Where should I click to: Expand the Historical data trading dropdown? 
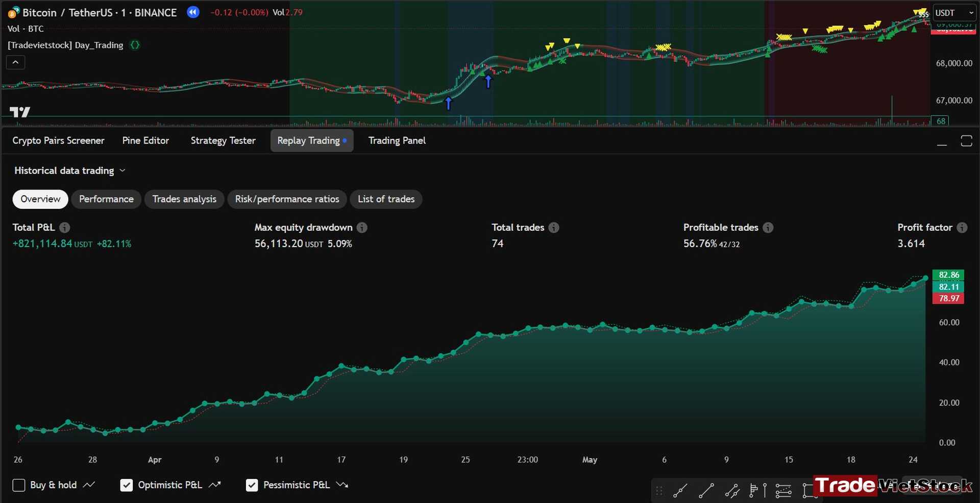pyautogui.click(x=70, y=171)
